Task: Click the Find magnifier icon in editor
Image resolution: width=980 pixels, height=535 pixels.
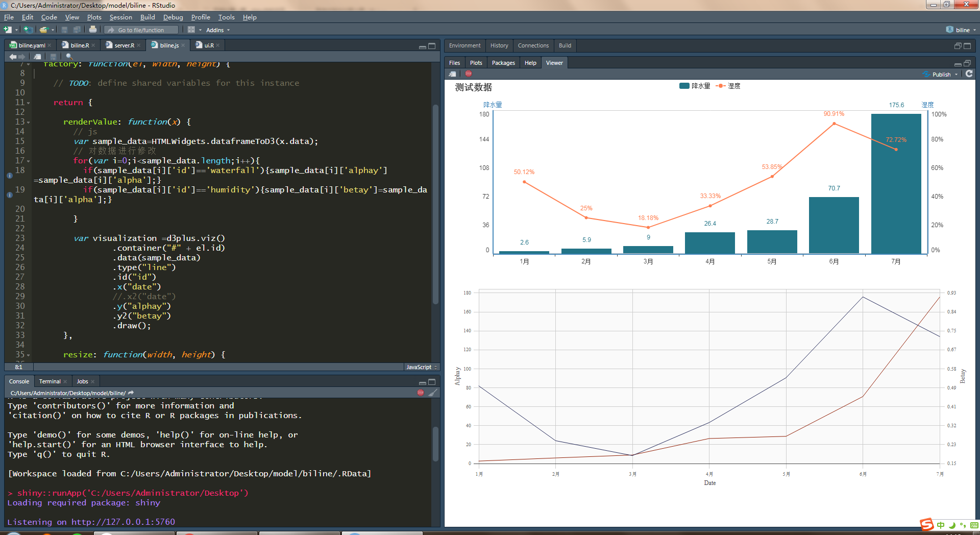Action: pos(69,57)
